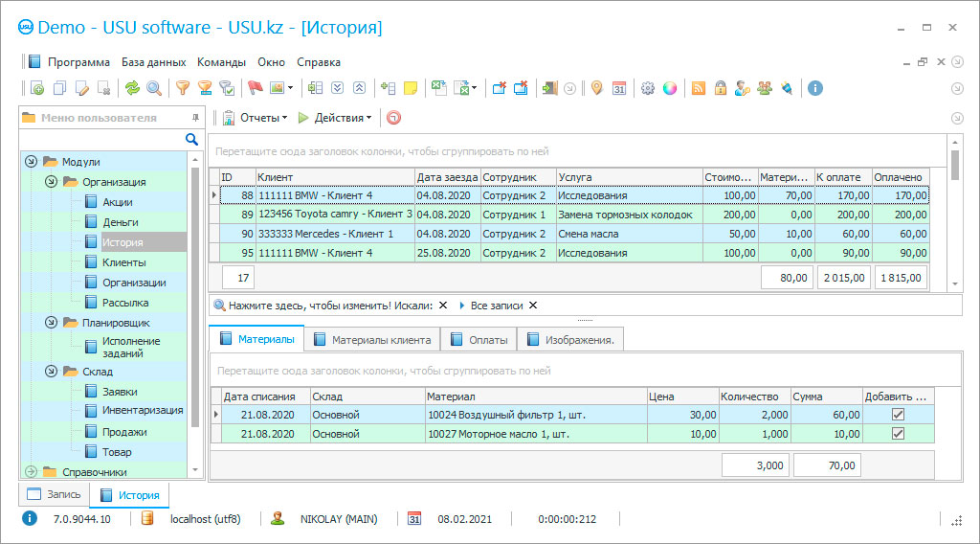The image size is (980, 544).
Task: Click the orange RSS feed icon
Action: tap(698, 88)
